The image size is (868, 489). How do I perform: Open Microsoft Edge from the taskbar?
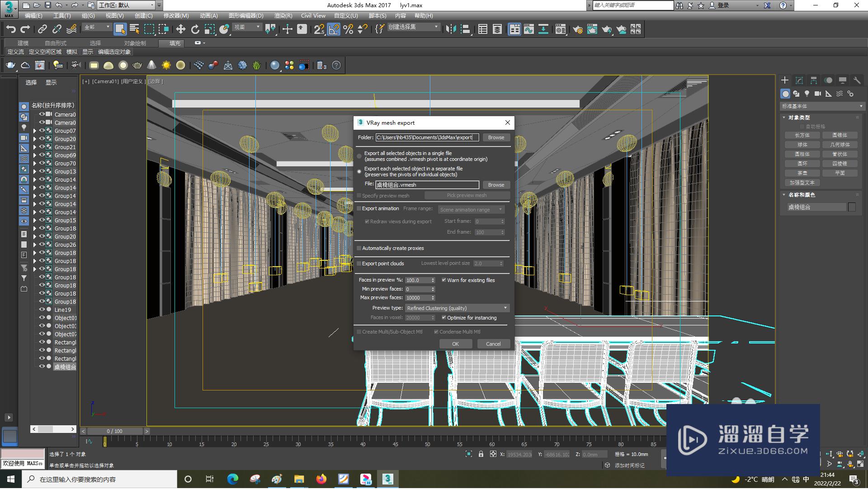pos(232,479)
